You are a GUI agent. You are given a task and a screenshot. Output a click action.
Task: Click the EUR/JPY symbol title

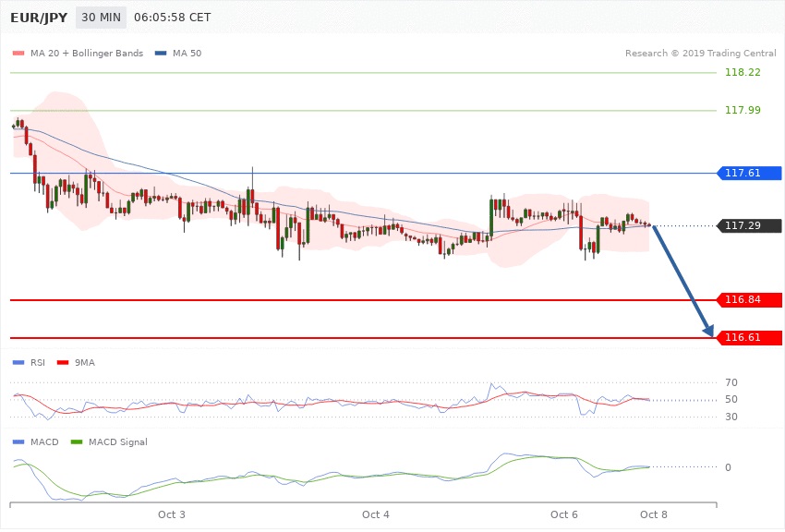[38, 18]
